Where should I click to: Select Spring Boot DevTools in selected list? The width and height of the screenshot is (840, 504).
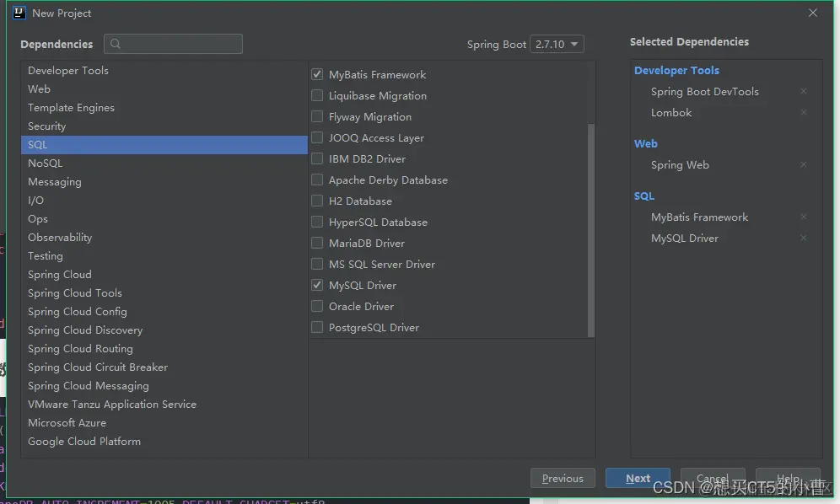pos(704,92)
